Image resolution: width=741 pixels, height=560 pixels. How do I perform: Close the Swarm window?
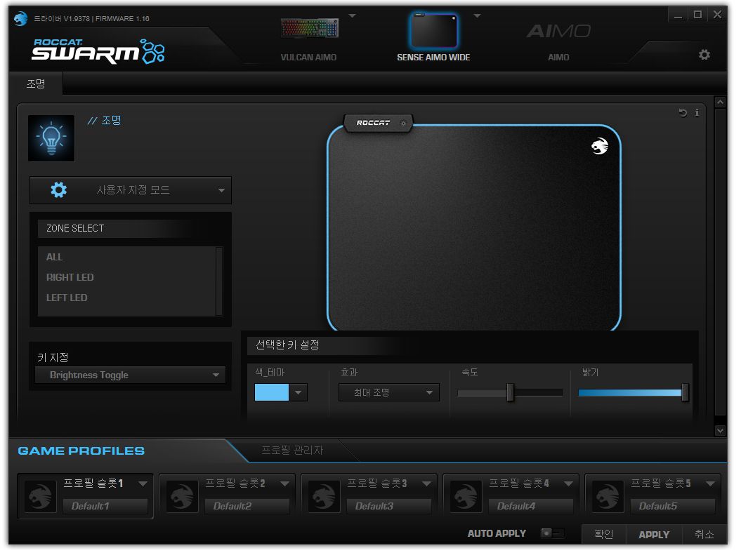[717, 15]
